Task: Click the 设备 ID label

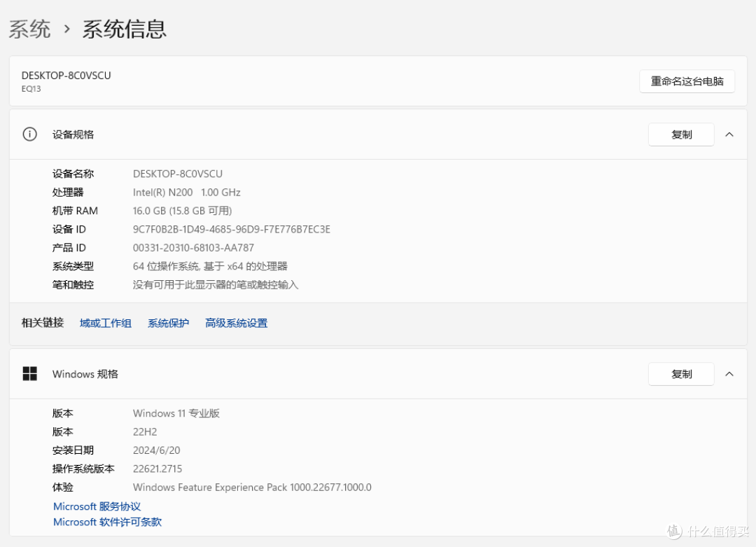Action: pyautogui.click(x=69, y=229)
